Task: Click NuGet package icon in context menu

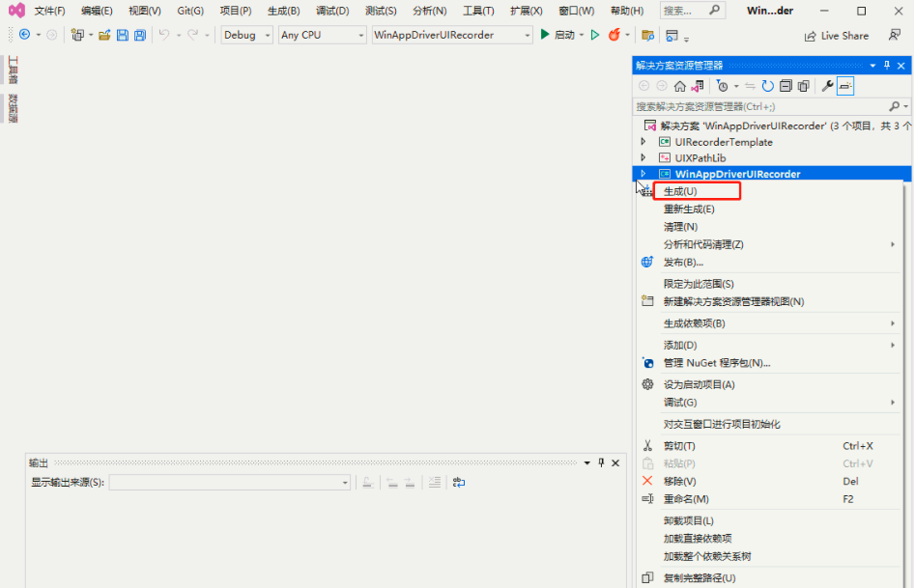Action: pos(647,363)
